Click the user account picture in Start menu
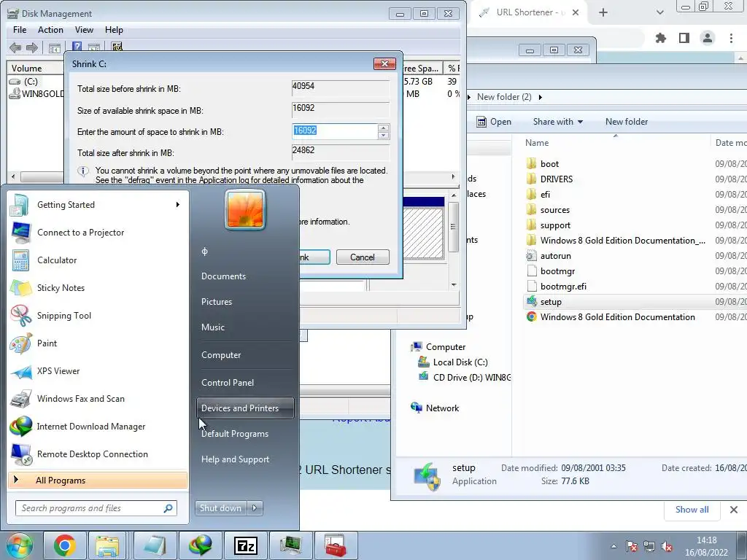 click(x=245, y=209)
